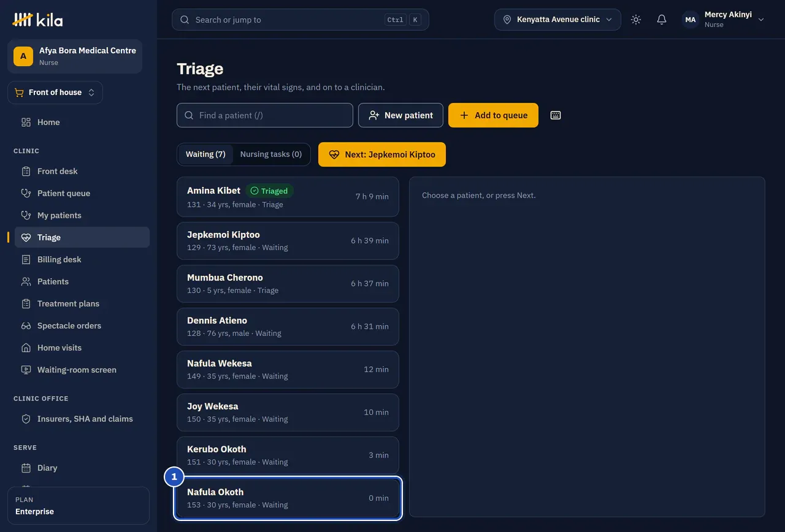This screenshot has height=532, width=785.
Task: Open the Enterprise plan card
Action: 78,506
